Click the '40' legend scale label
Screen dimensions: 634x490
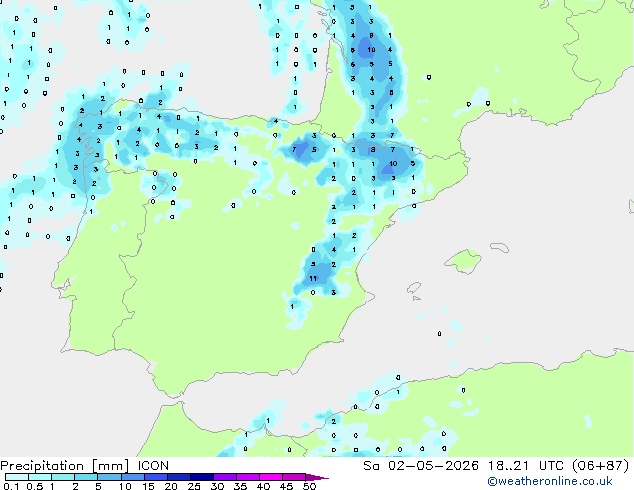(263, 486)
